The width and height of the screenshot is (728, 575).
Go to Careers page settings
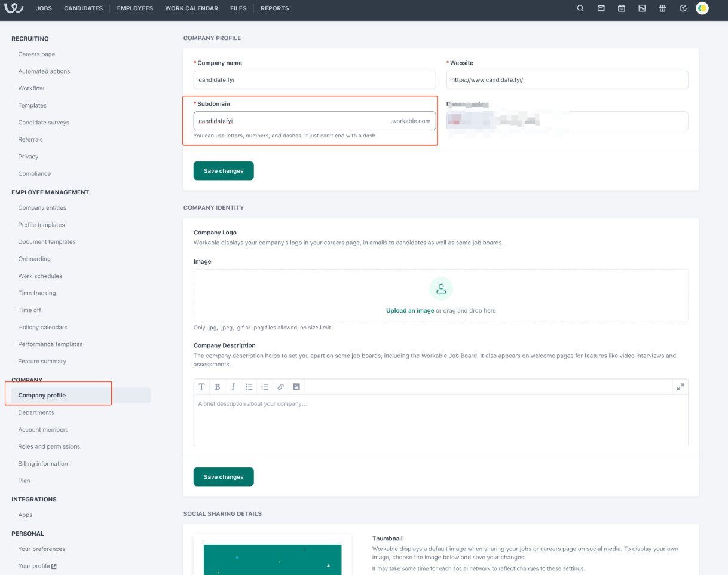point(36,54)
